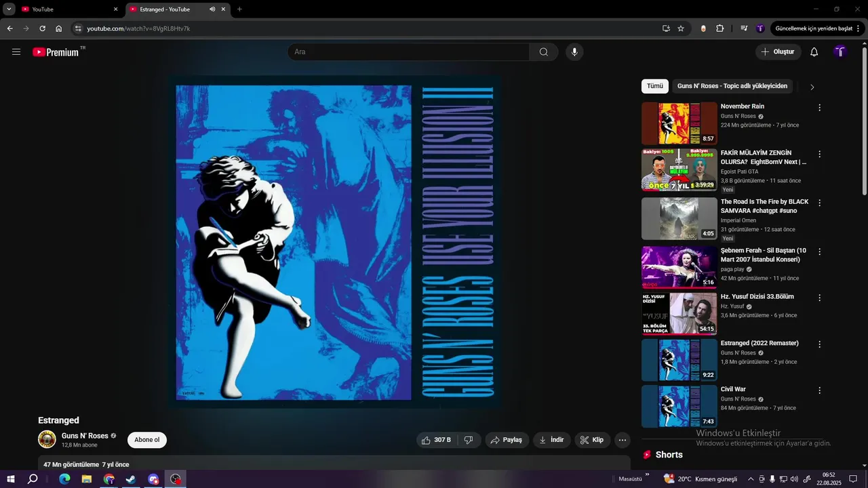Open the Chrome three-dot menu
The height and width of the screenshot is (488, 868).
coord(859,28)
